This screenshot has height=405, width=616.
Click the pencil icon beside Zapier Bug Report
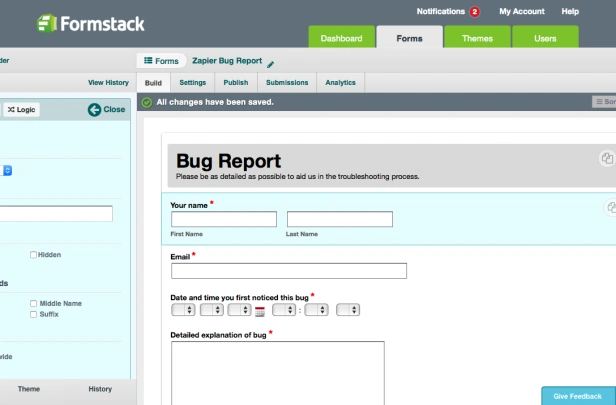tap(270, 64)
